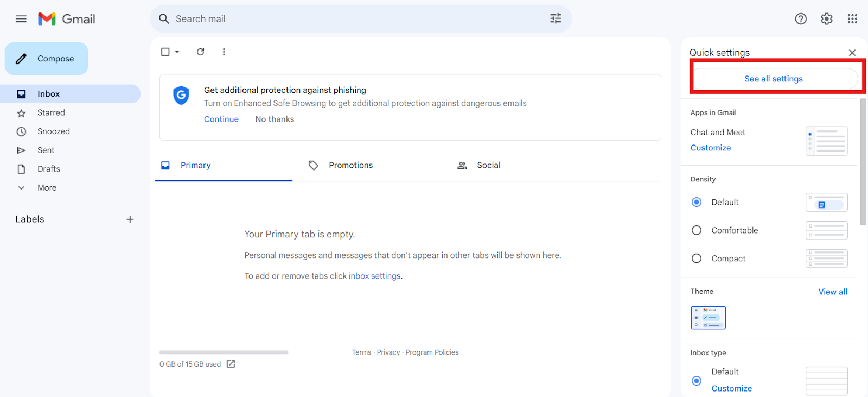Open Program Policies link
The image size is (868, 397).
tap(432, 352)
